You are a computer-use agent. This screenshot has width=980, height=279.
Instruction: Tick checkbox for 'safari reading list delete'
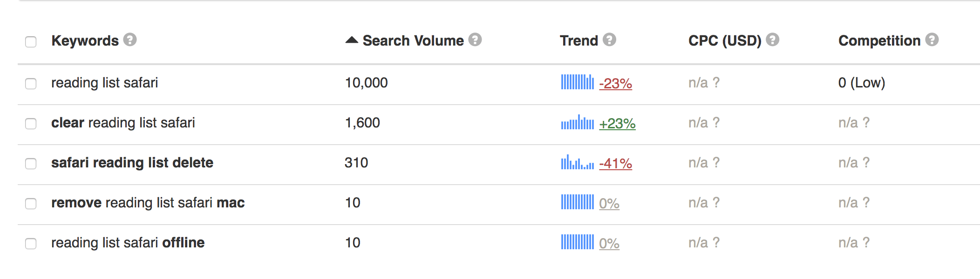click(x=31, y=164)
